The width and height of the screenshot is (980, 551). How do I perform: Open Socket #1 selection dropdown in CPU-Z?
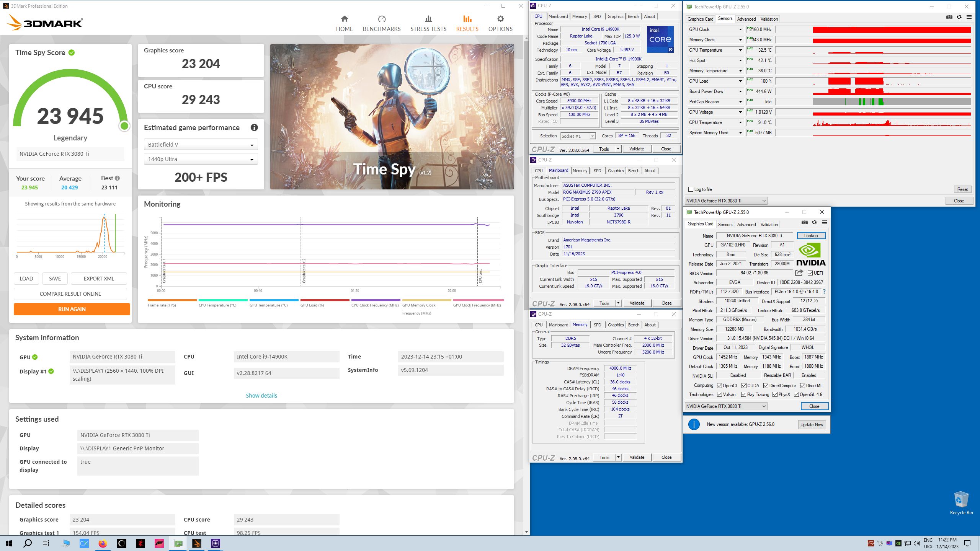pyautogui.click(x=578, y=136)
